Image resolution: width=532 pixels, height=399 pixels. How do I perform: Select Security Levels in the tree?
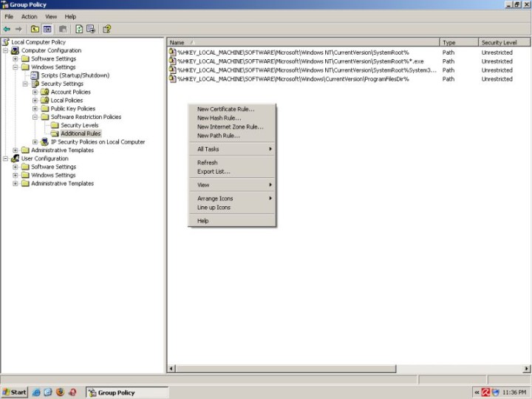(79, 126)
